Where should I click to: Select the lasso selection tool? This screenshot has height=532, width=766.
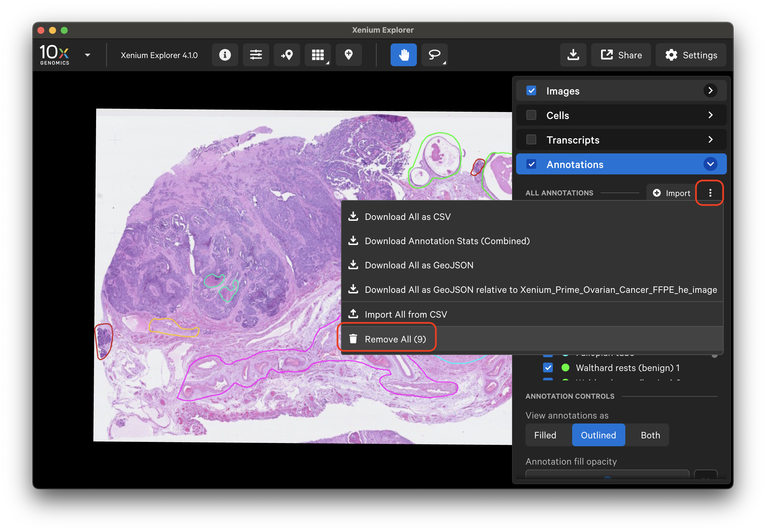[x=434, y=55]
